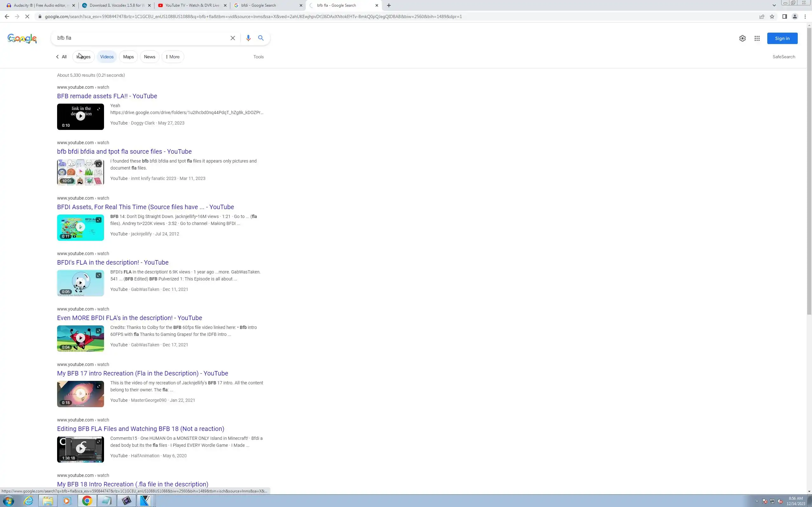Screen dimensions: 812x507
Task: Bookmark this page with star icon
Action: pyautogui.click(x=772, y=16)
